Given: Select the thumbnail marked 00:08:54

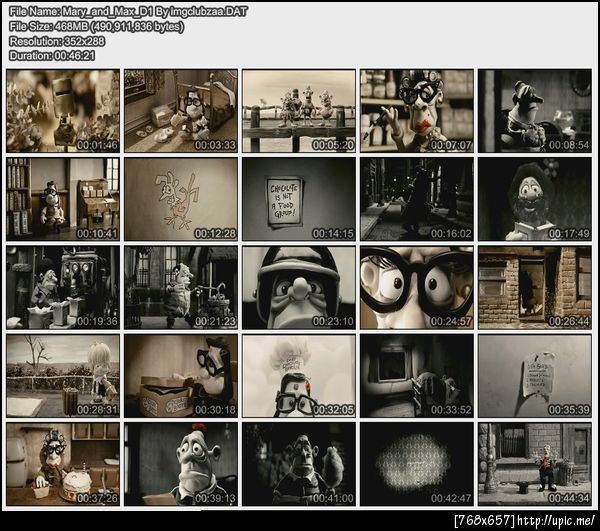Looking at the screenshot, I should coord(535,111).
